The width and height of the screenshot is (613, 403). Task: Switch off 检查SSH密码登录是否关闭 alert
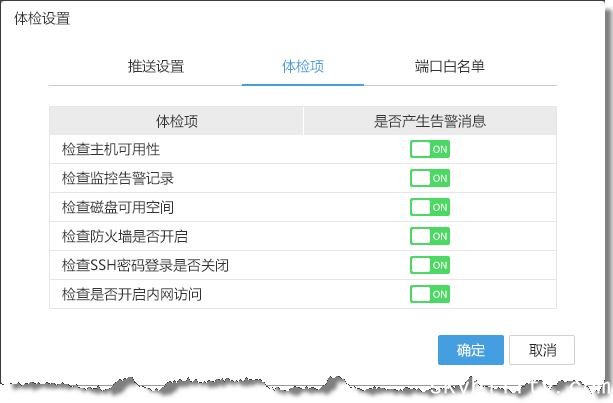[430, 265]
